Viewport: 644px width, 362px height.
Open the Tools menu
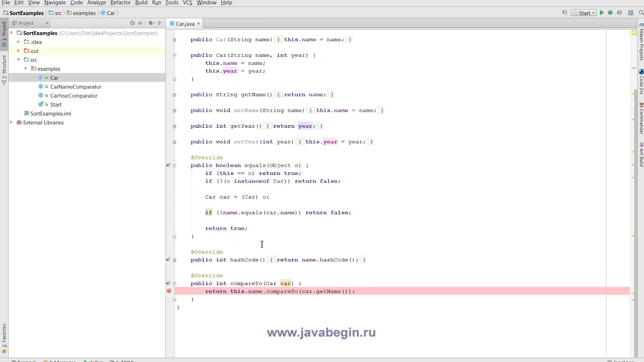click(172, 3)
